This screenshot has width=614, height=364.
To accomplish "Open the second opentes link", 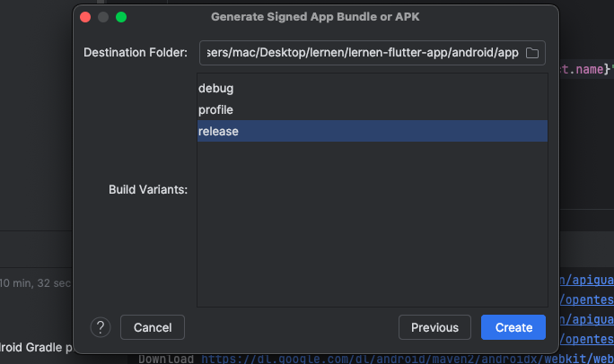I will pyautogui.click(x=586, y=339).
